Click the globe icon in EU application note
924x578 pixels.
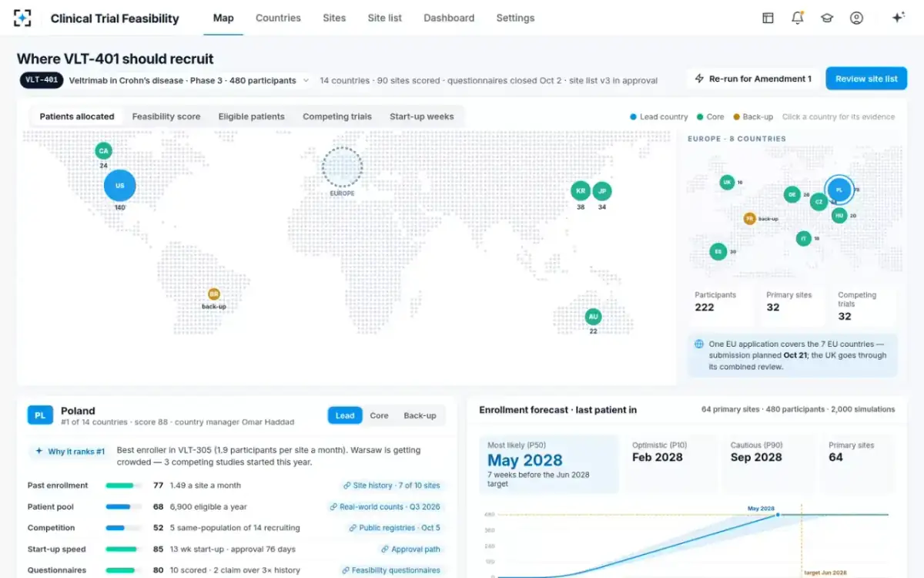(698, 344)
